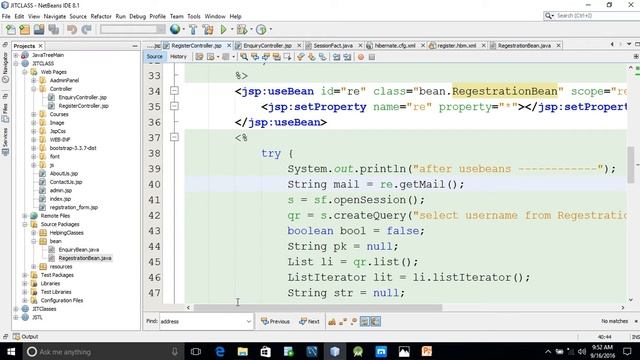
Task: Click the magnifier Find Selection icon in editor toolbar
Action: tap(244, 57)
